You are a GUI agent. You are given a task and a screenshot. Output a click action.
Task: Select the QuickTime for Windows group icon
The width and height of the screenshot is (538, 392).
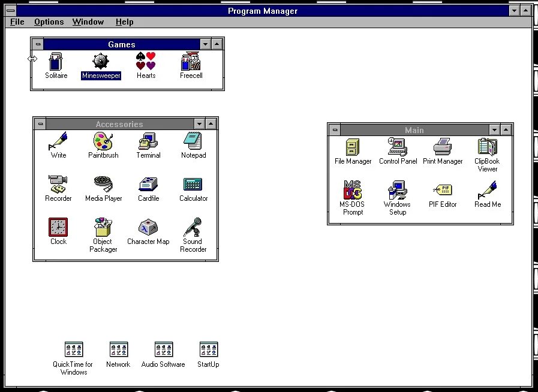pos(74,349)
